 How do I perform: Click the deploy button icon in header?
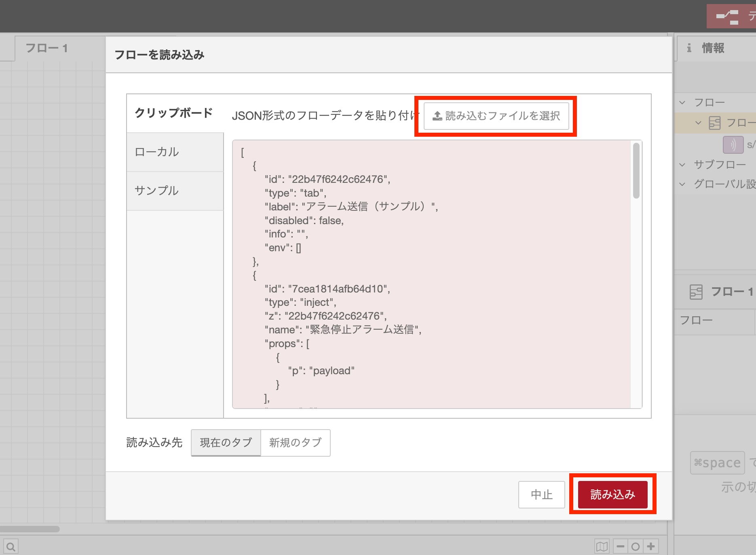727,17
